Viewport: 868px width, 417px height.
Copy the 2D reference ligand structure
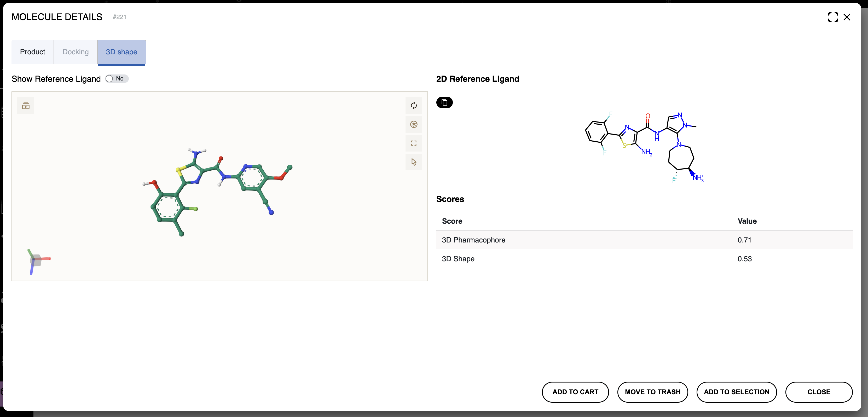(444, 102)
